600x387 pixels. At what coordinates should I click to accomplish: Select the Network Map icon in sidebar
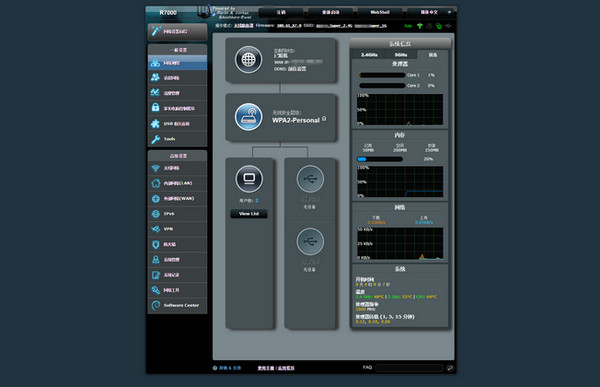pos(155,63)
